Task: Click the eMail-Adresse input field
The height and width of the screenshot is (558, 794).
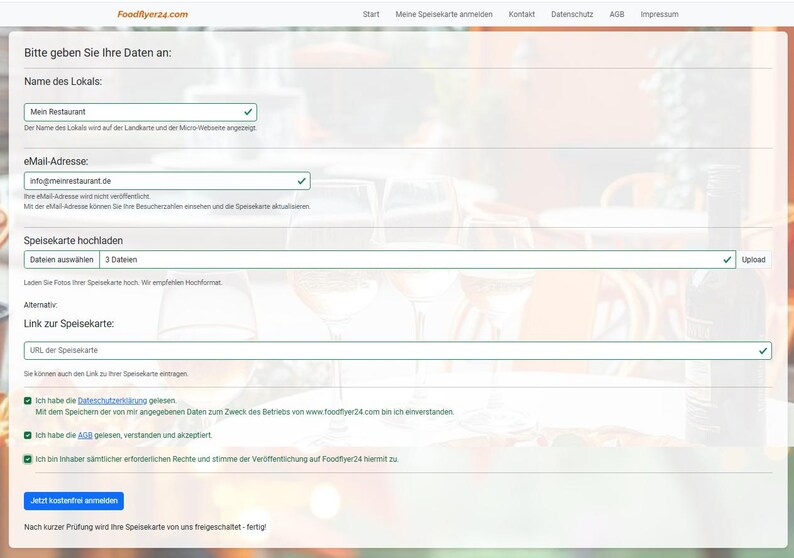Action: pos(167,181)
